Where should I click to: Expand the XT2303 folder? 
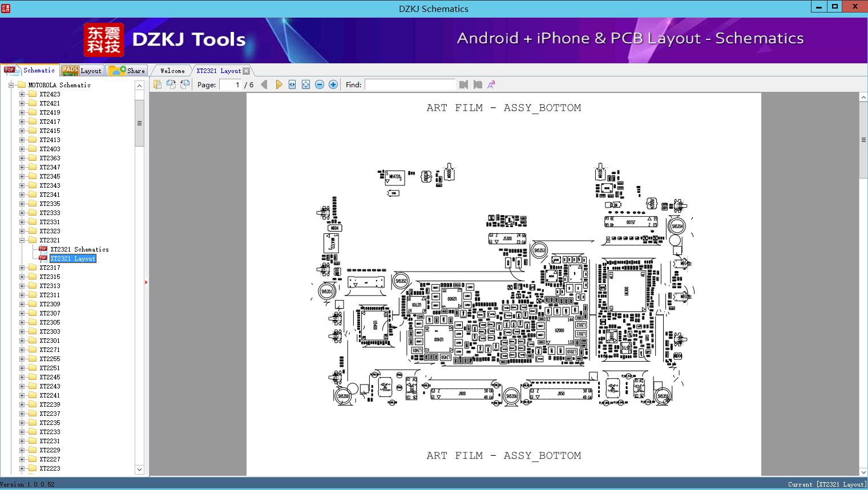[22, 331]
